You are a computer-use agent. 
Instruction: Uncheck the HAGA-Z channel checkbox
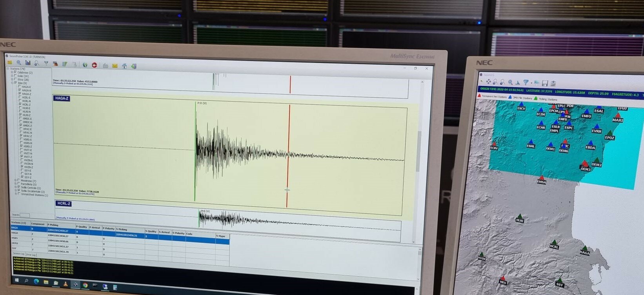(20, 94)
